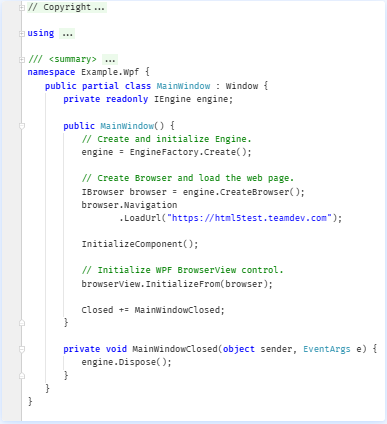Expand the collapsed using directives fold marker
The height and width of the screenshot is (424, 387).
point(22,33)
